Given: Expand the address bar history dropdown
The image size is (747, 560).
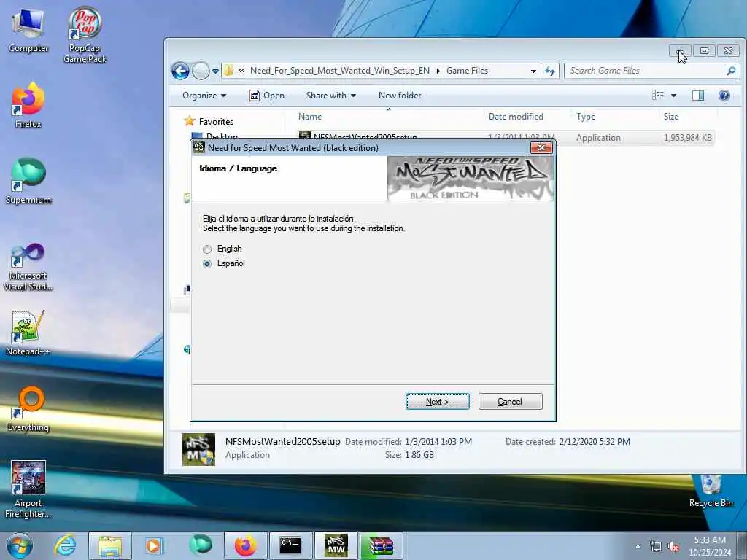Looking at the screenshot, I should click(533, 71).
